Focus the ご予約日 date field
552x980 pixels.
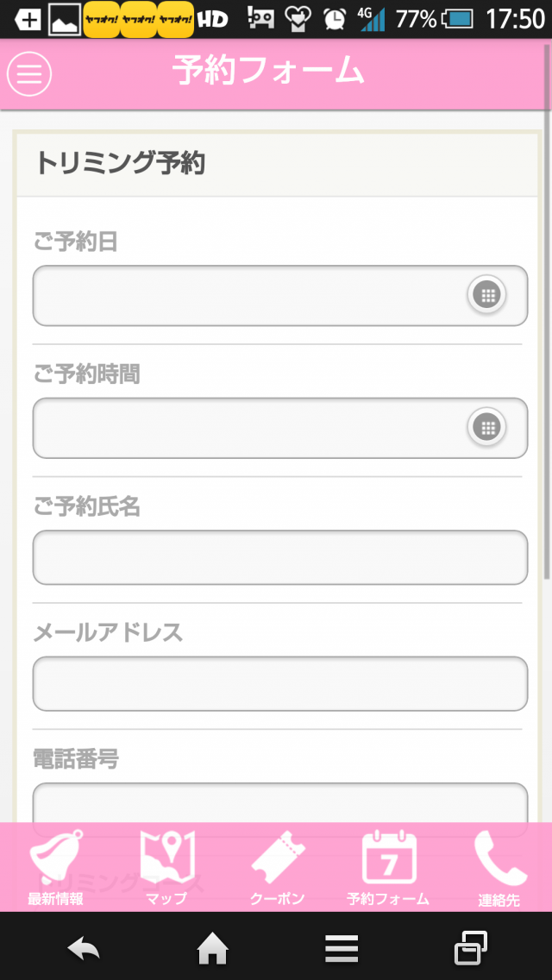(x=280, y=296)
